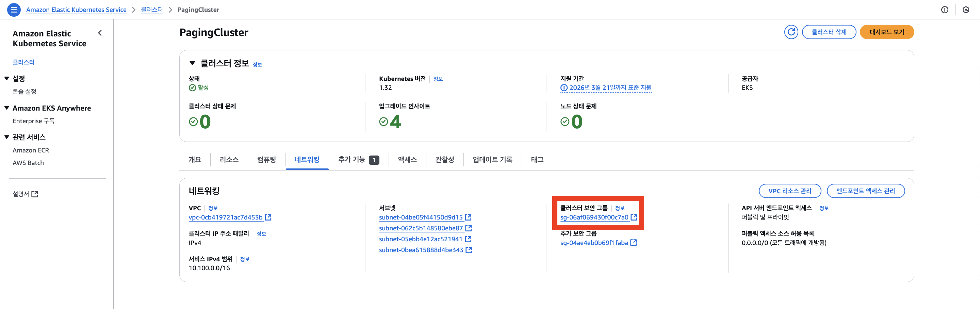Open Amazon ECR in the sidebar
The height and width of the screenshot is (309, 980).
(31, 150)
